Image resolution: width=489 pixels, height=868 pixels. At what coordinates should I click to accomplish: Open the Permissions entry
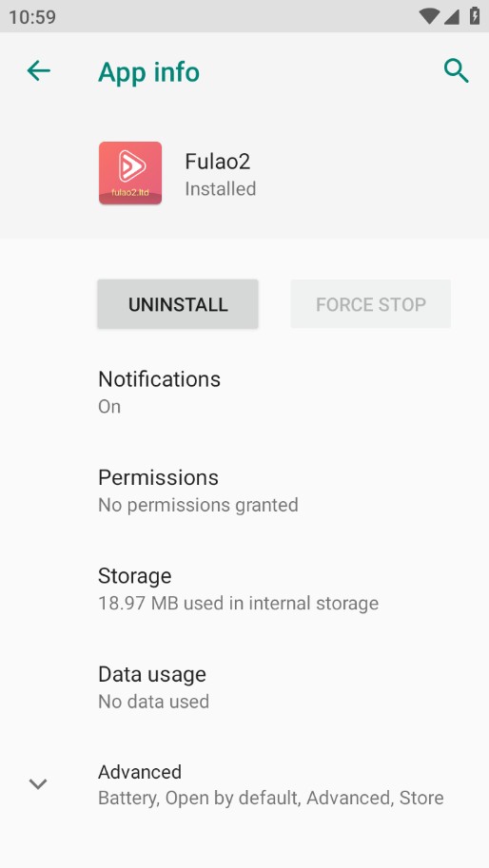click(x=244, y=491)
